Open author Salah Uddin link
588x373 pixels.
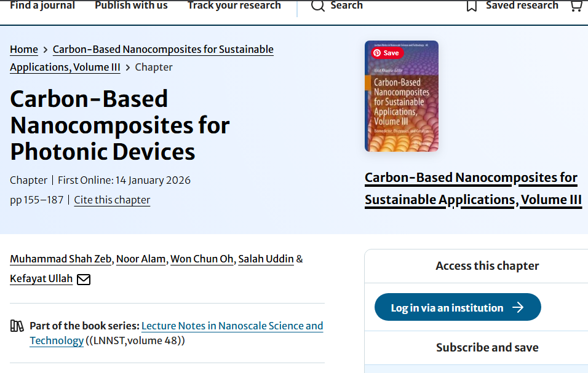[266, 259]
